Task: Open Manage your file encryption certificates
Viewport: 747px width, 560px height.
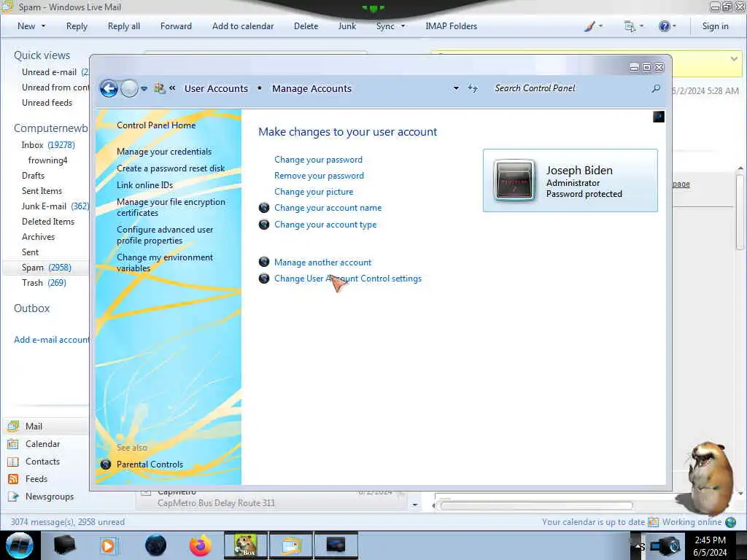Action: tap(171, 207)
